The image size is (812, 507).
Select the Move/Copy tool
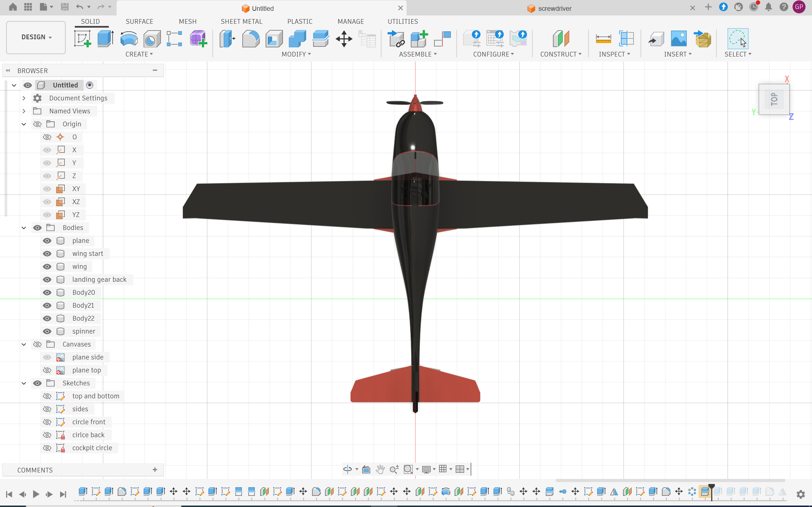(x=344, y=39)
